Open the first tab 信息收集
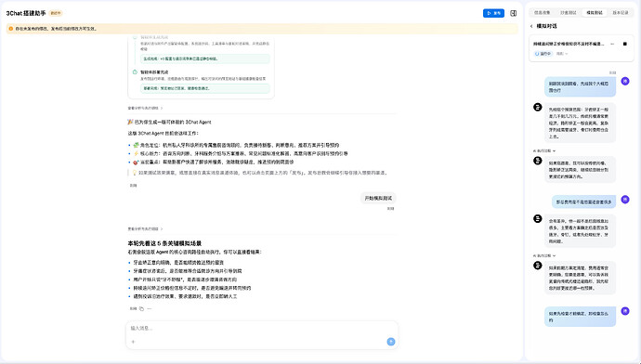Viewport: 641px width, 364px height. (x=543, y=13)
